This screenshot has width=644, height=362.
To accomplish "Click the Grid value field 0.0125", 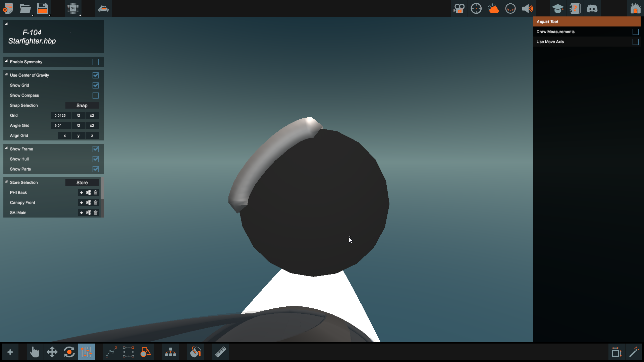I will click(x=61, y=116).
